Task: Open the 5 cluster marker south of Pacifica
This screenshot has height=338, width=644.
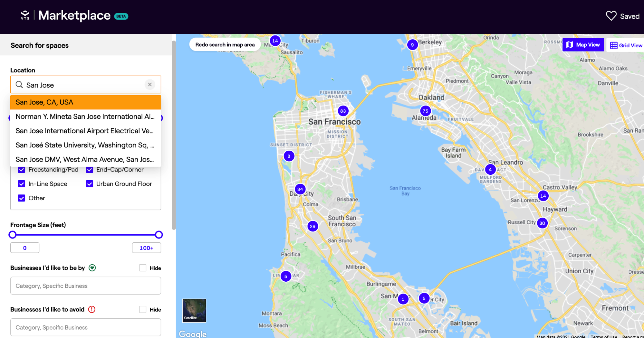Action: [x=286, y=276]
